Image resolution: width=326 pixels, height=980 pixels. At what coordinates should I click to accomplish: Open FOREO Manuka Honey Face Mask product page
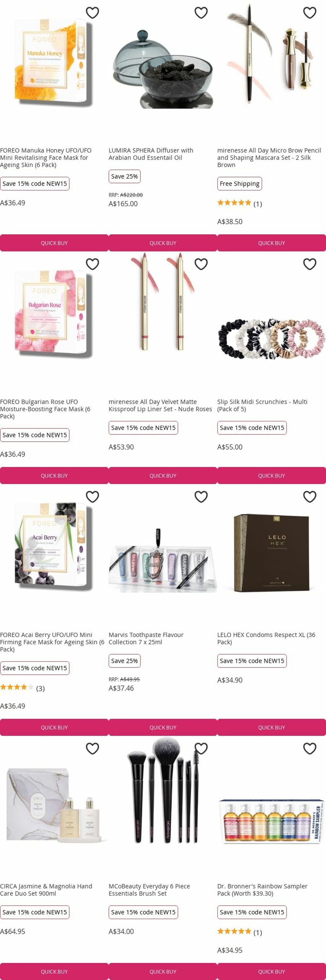[x=46, y=158]
